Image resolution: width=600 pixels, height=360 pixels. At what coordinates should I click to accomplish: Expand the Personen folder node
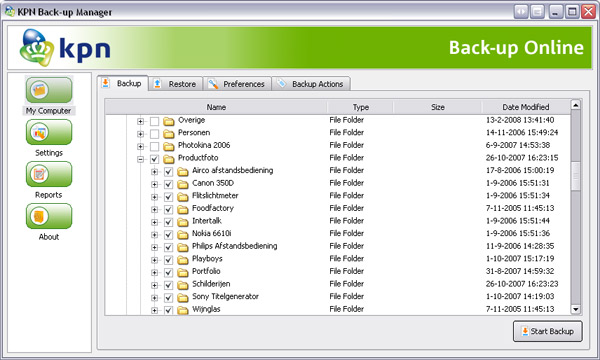[140, 134]
